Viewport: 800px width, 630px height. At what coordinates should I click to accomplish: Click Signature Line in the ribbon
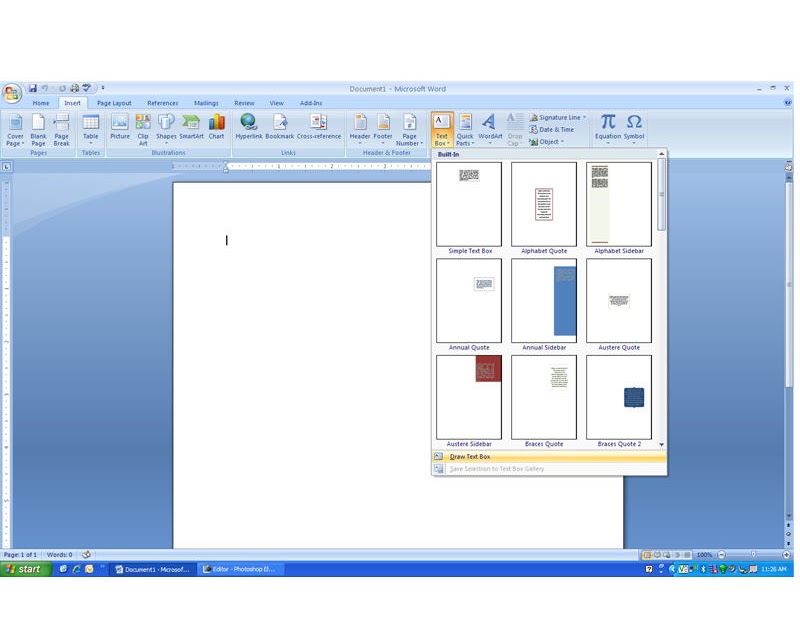(556, 116)
